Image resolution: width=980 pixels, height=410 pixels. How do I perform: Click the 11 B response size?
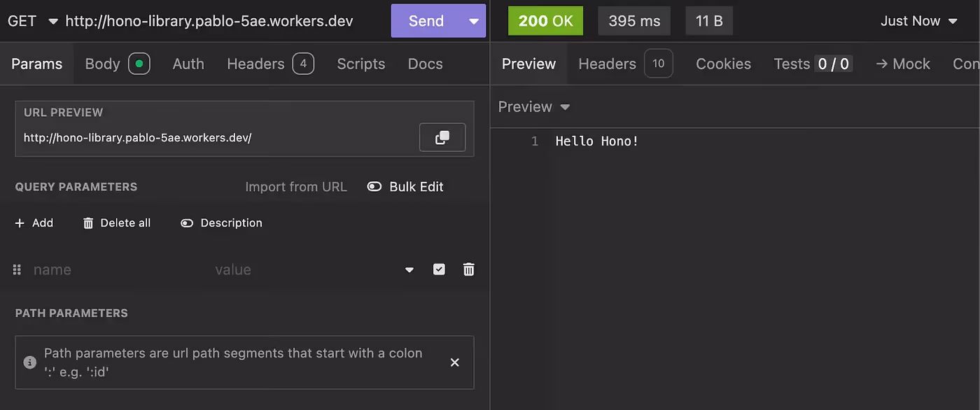coord(709,21)
